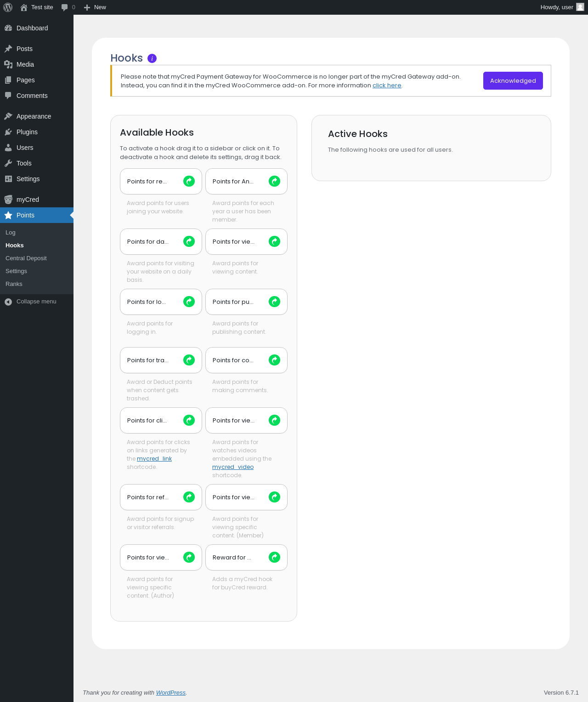Viewport: 588px width, 702px height.
Task: Select the Points for lo... hook card
Action: tap(161, 302)
